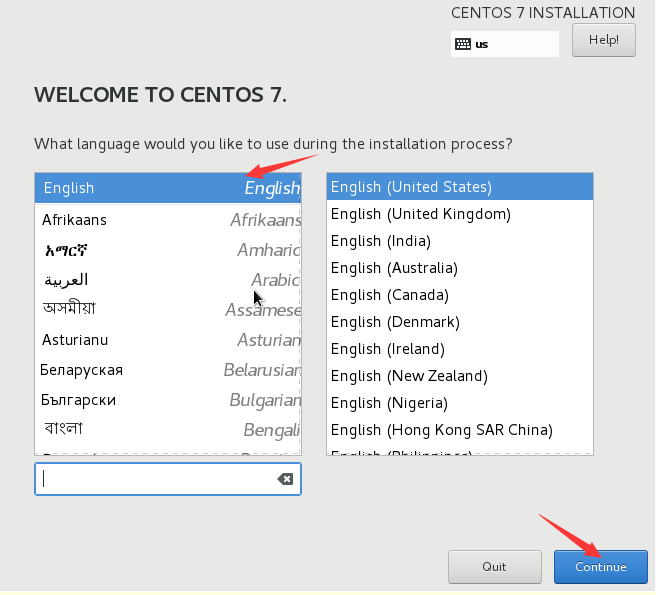Pick Asturianu in the language list

click(168, 340)
